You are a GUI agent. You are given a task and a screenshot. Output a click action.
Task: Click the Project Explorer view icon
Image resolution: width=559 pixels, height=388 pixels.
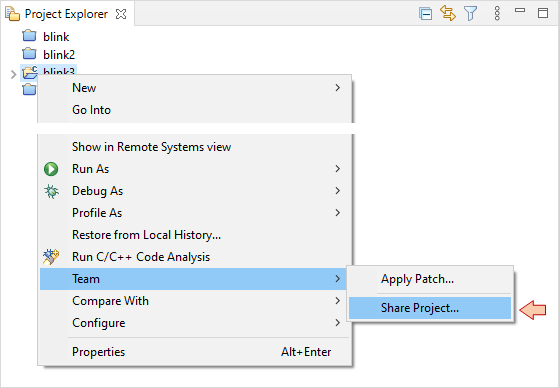[12, 14]
